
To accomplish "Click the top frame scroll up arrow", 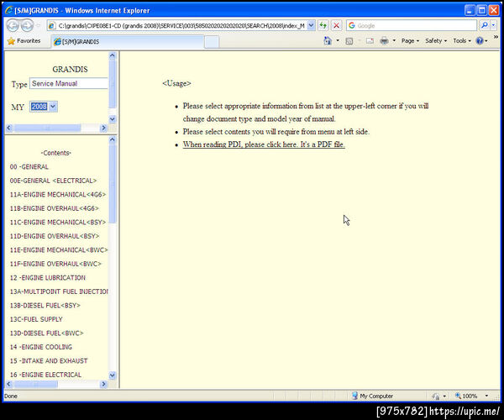I will [x=113, y=55].
